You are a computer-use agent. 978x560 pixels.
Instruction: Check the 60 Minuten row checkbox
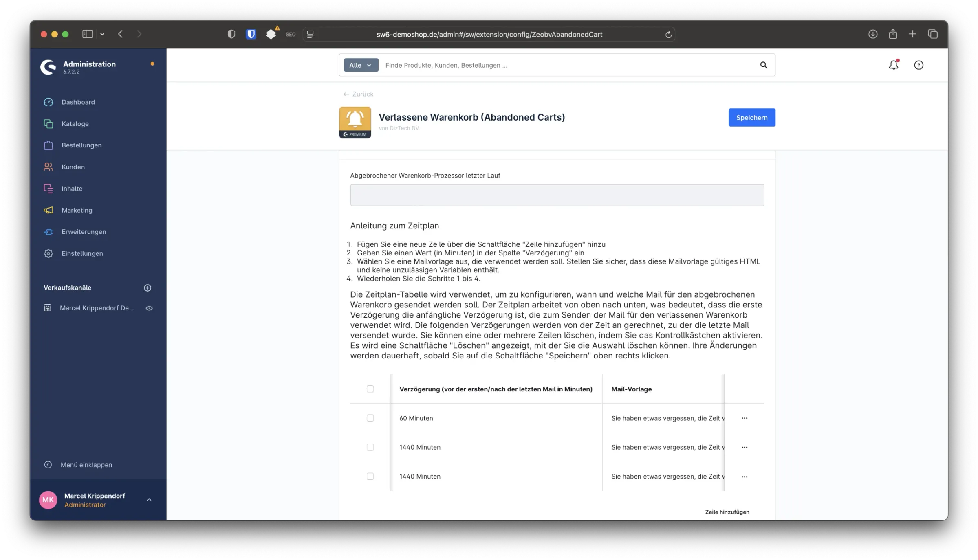click(370, 418)
